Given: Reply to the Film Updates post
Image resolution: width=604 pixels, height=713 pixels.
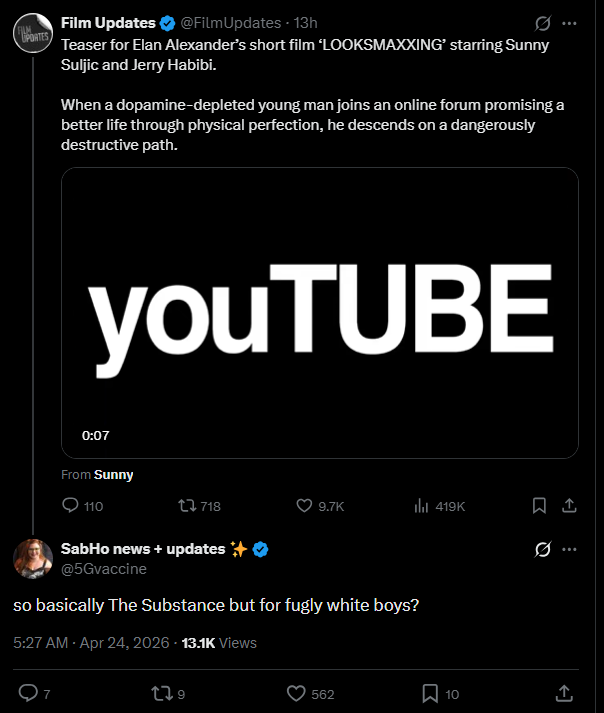Looking at the screenshot, I should (x=70, y=506).
